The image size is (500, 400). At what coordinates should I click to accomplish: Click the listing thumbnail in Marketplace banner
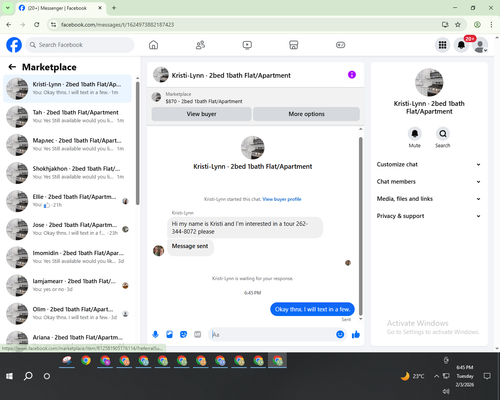point(156,97)
